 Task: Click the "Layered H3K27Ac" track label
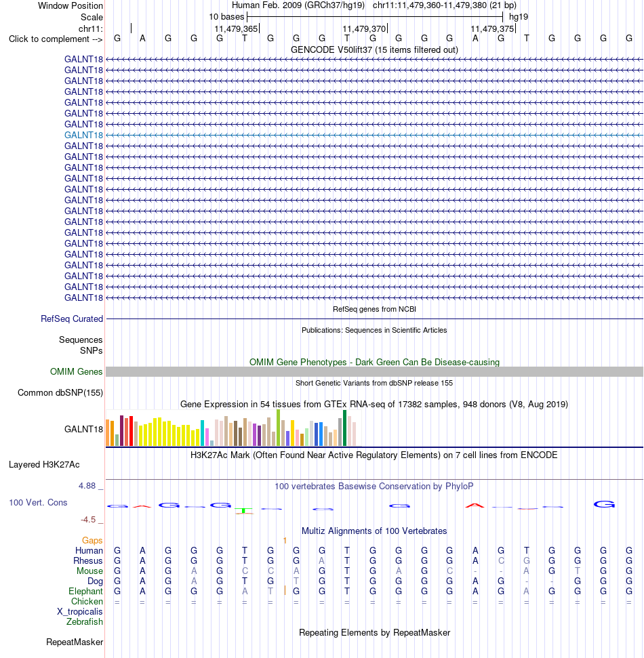pyautogui.click(x=44, y=465)
